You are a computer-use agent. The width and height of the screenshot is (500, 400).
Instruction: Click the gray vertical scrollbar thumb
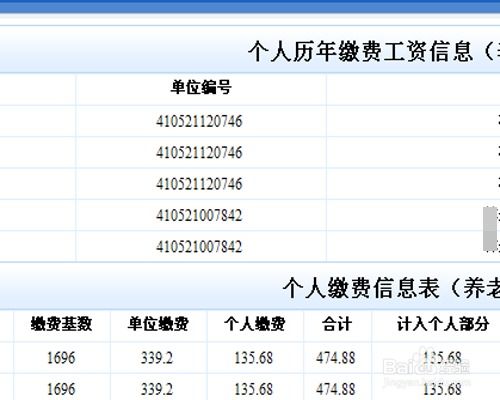coord(490,229)
